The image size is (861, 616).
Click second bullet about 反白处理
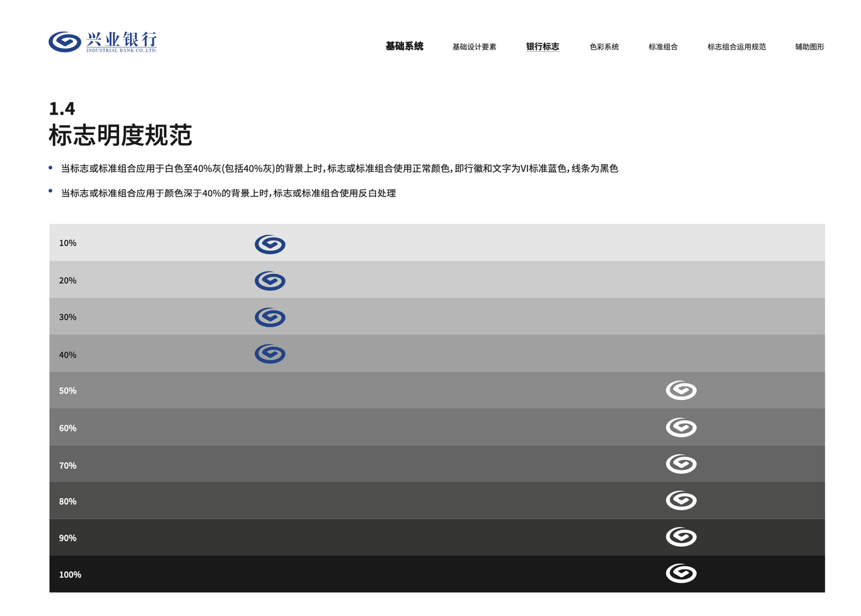228,193
